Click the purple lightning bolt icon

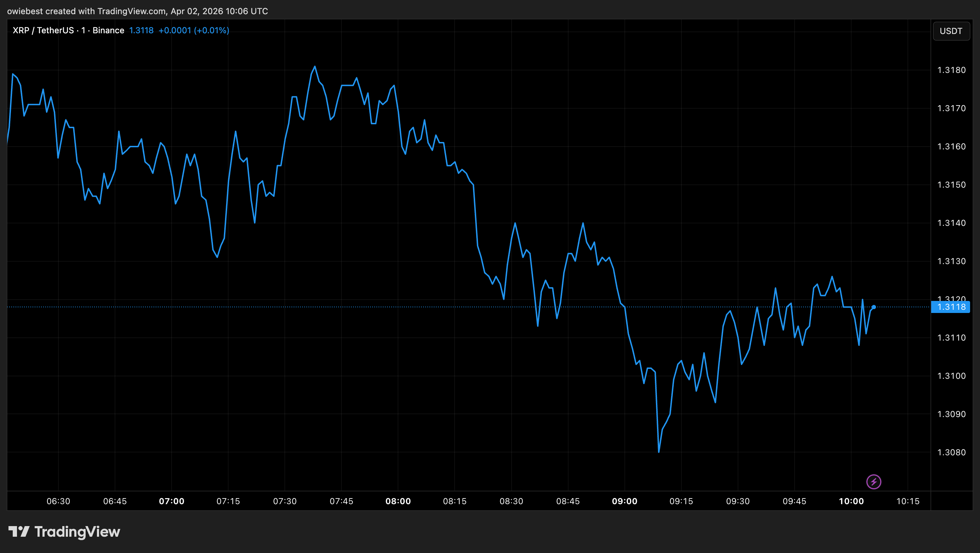click(874, 482)
